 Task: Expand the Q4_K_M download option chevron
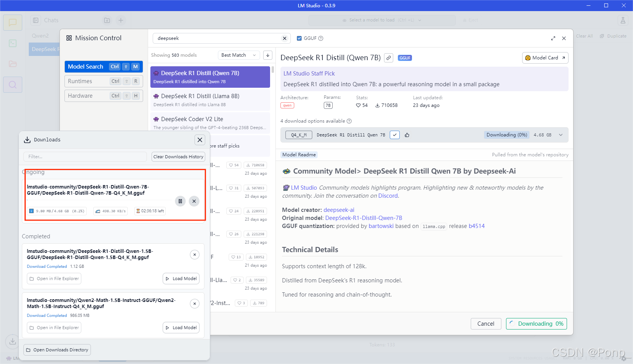[x=561, y=135]
